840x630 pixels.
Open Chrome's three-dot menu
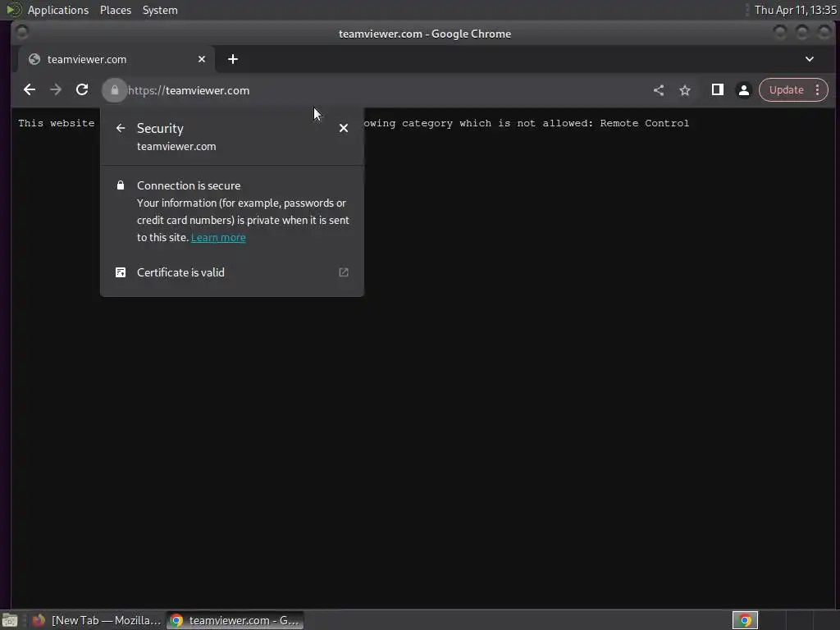(x=818, y=90)
